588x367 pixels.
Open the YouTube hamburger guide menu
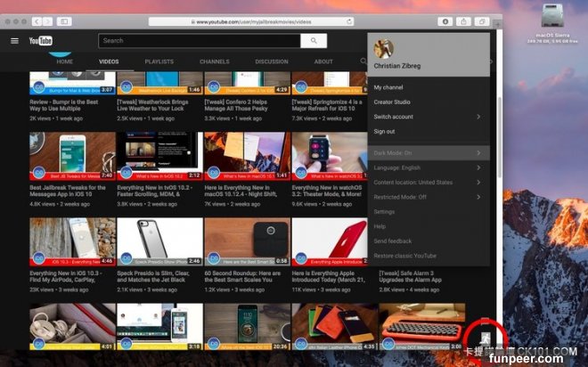(x=14, y=41)
